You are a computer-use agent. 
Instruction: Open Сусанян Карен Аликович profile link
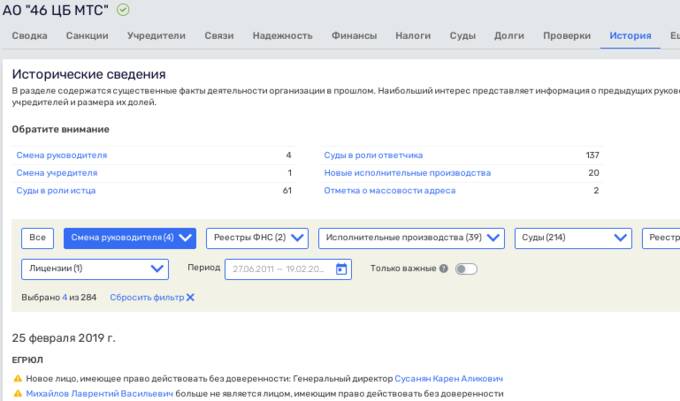(x=449, y=378)
